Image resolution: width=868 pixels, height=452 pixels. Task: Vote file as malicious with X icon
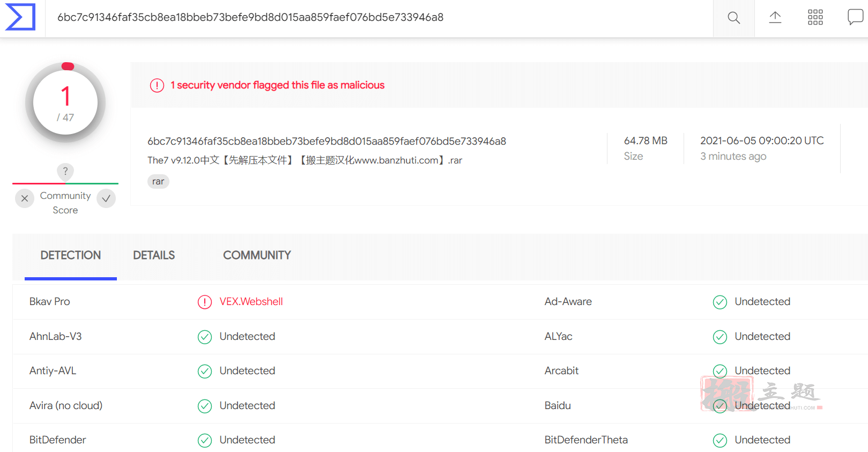coord(25,198)
